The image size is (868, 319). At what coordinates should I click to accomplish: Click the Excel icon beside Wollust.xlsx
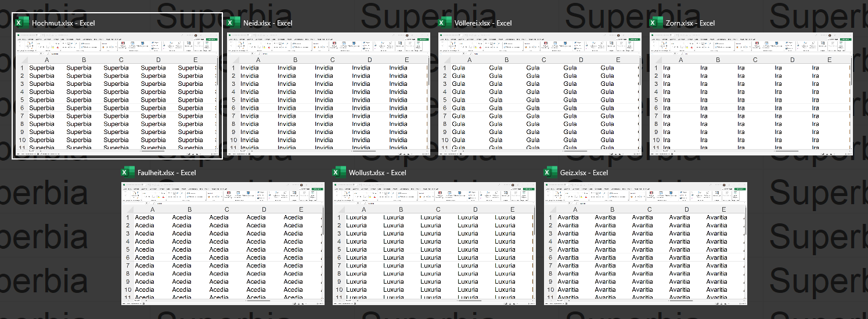338,172
